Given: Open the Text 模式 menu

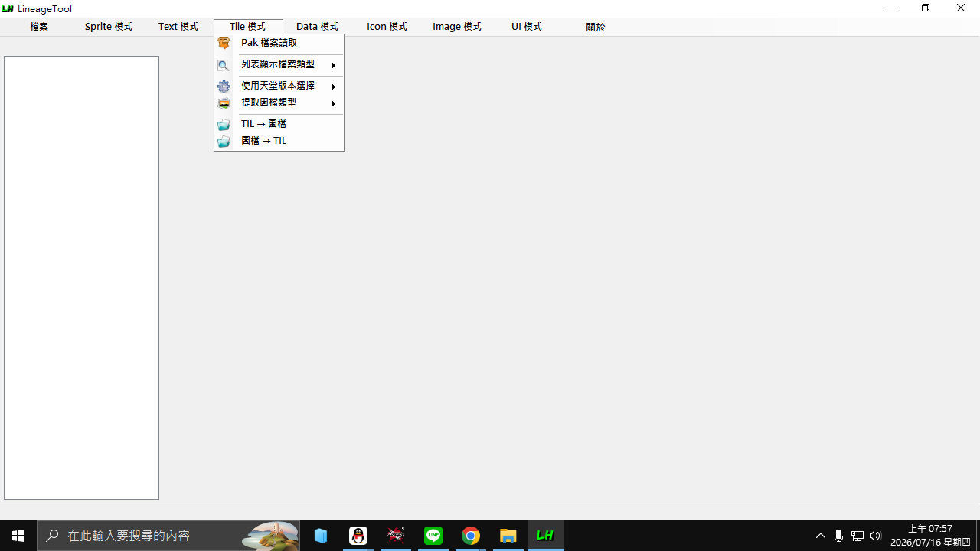Looking at the screenshot, I should coord(178,27).
